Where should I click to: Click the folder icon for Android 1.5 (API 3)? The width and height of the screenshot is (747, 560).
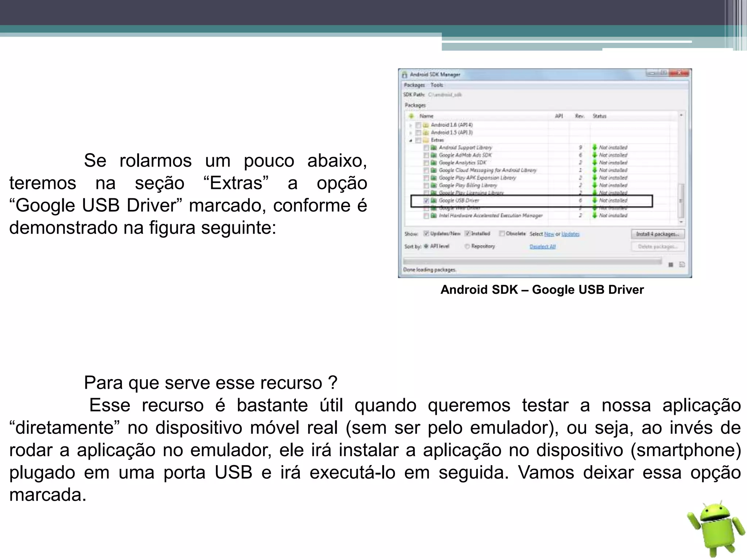(425, 133)
